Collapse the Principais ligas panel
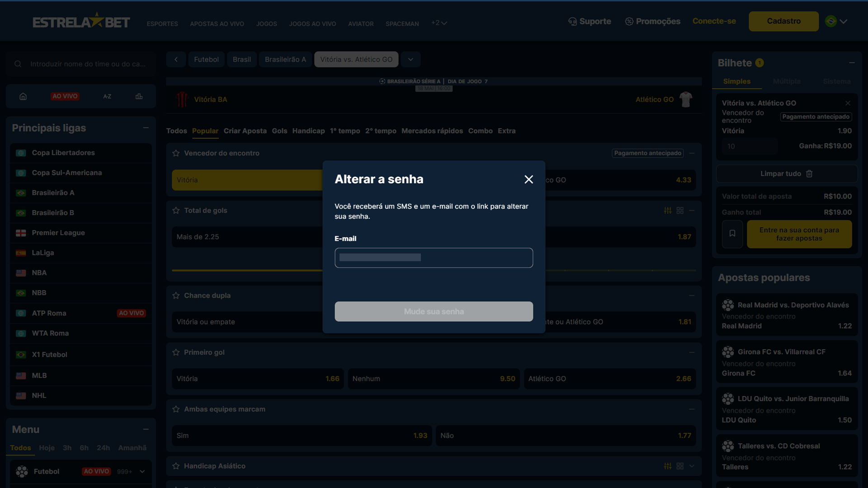 point(146,128)
